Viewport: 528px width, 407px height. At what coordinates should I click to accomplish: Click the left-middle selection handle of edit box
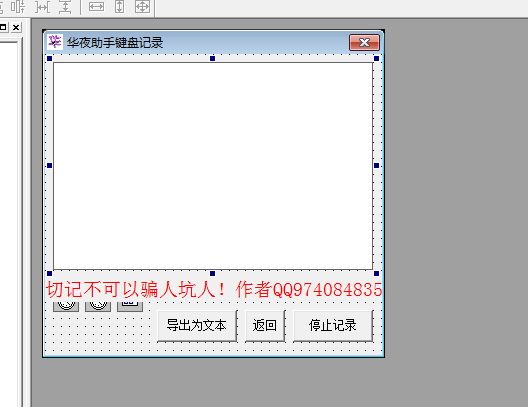[x=50, y=166]
